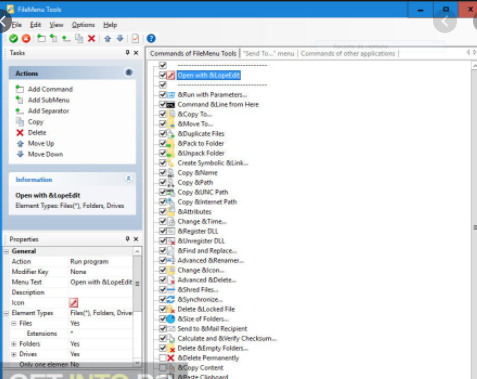Collapse the Actions section

[129, 72]
